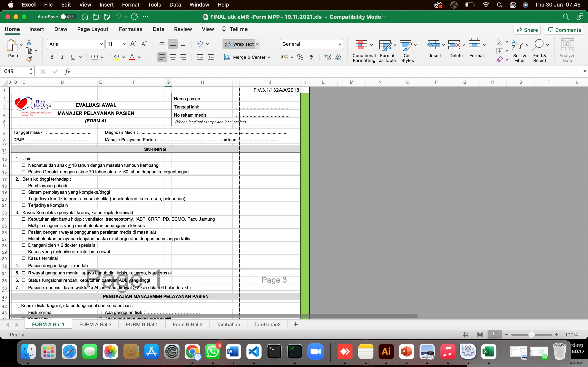Expand the General number format dropdown

point(340,44)
